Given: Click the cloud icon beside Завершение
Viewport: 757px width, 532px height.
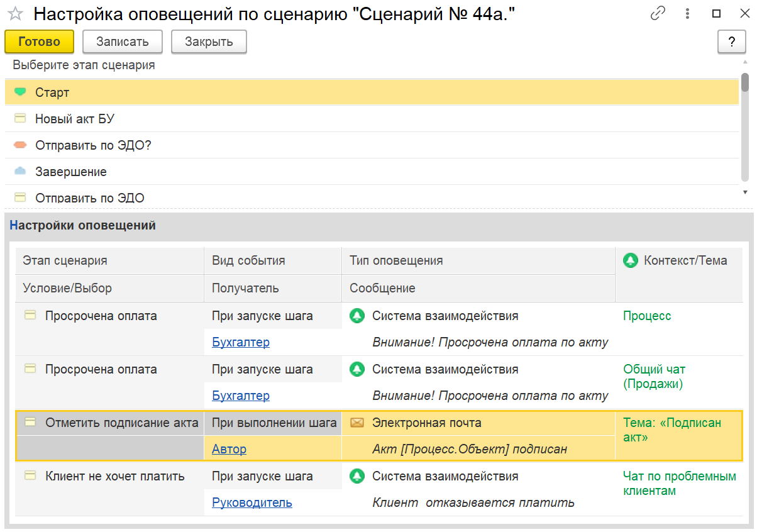Looking at the screenshot, I should click(20, 171).
